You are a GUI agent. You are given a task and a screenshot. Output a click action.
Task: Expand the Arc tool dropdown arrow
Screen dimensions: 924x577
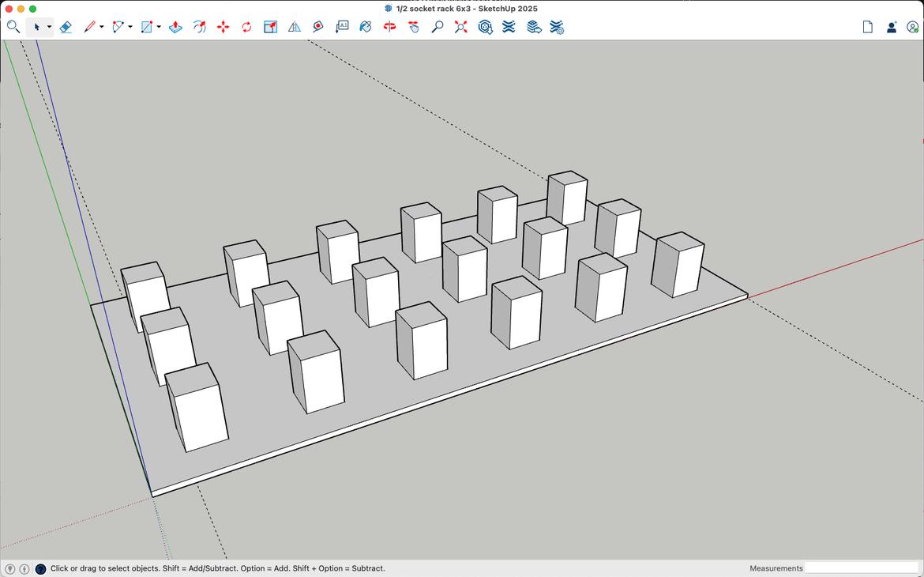(130, 27)
